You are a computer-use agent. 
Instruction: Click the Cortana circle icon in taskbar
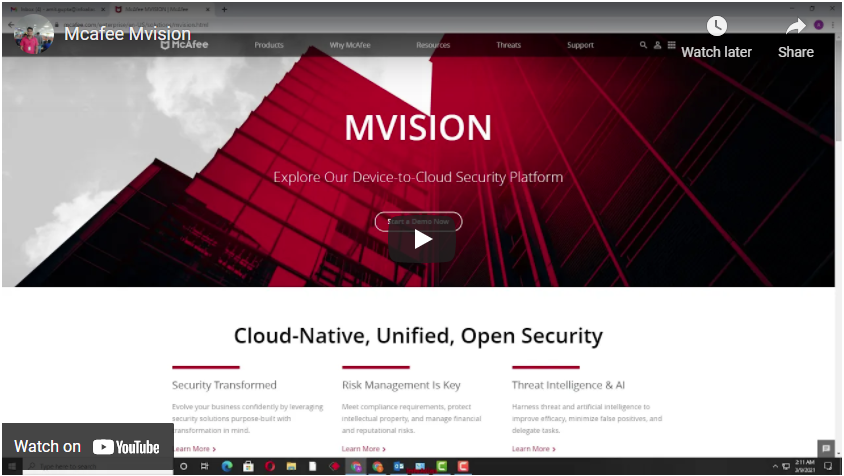183,466
